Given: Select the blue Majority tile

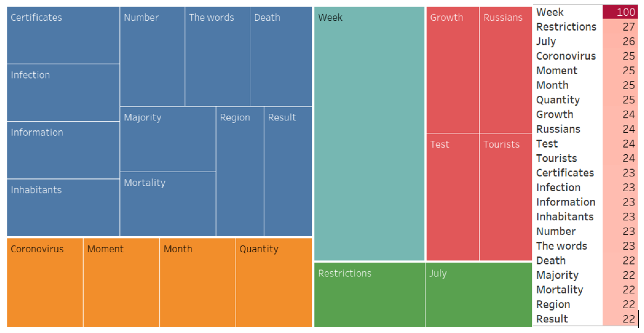Looking at the screenshot, I should (168, 139).
